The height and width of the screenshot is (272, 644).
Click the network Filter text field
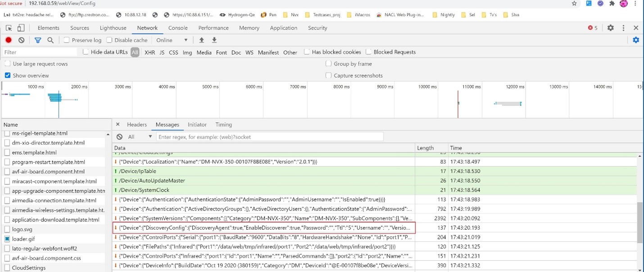pos(40,52)
